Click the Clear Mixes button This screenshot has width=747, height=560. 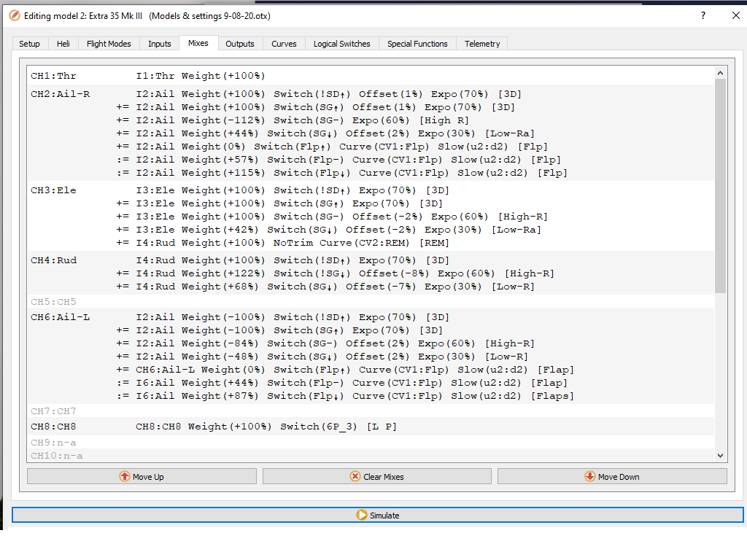click(x=376, y=475)
